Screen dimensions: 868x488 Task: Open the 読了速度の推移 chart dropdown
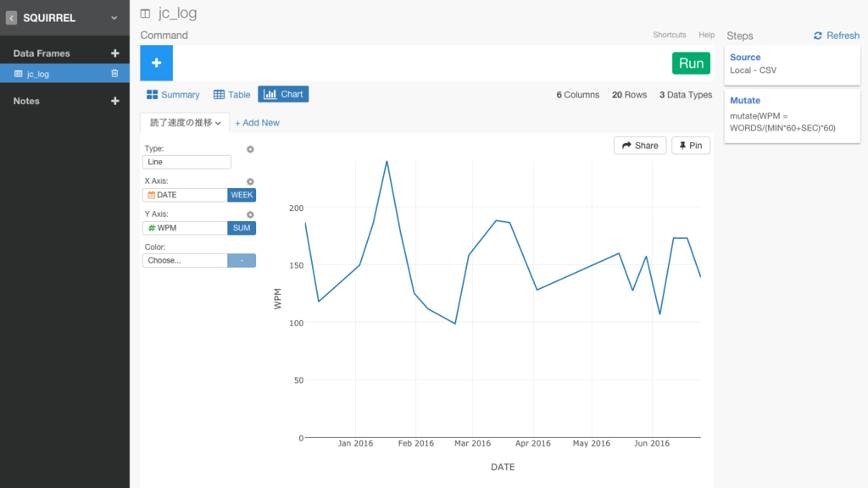point(185,123)
